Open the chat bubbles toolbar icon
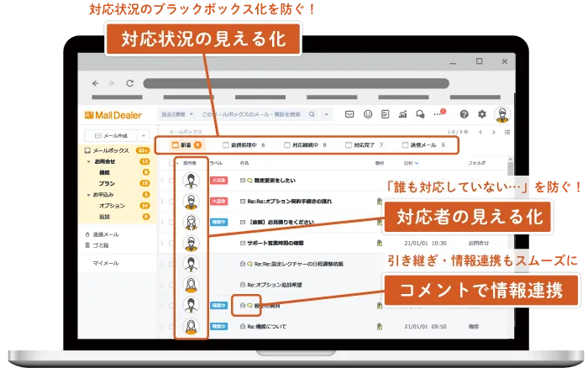 pos(418,114)
